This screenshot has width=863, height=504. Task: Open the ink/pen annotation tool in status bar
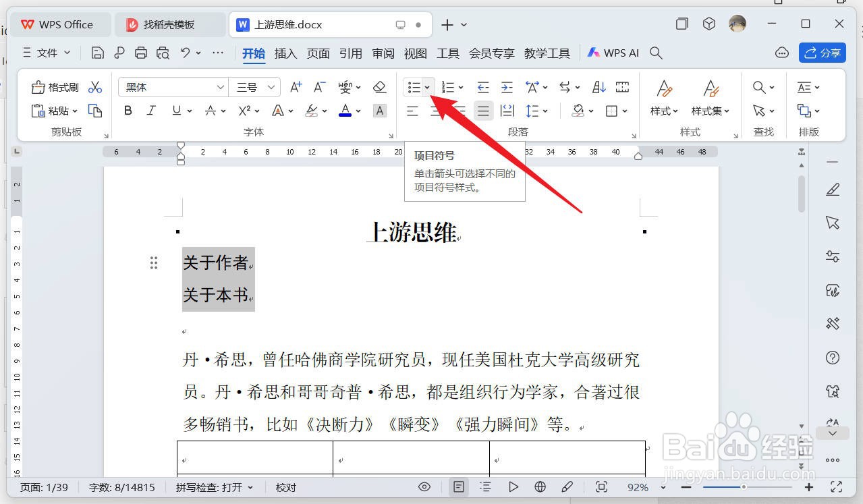[x=567, y=486]
